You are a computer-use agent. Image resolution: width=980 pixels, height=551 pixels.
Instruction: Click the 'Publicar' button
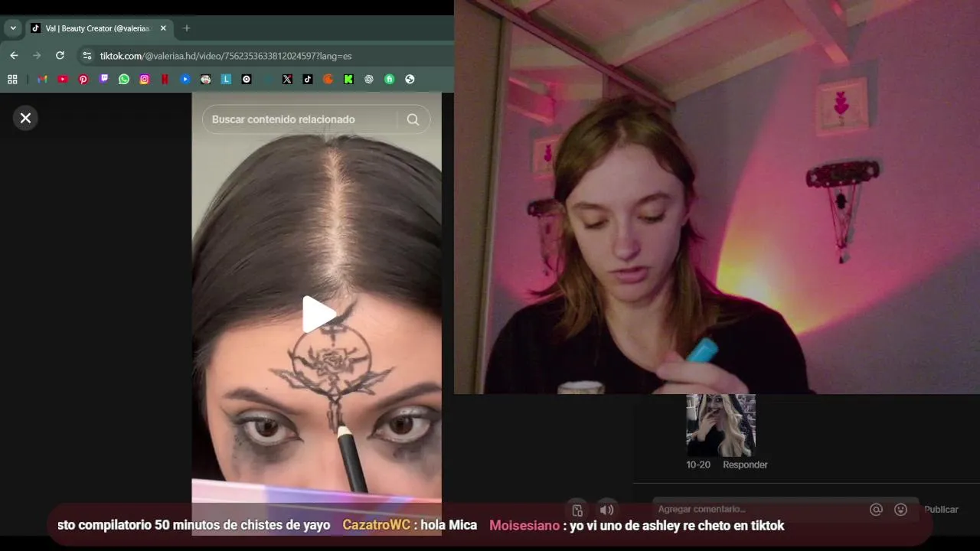click(x=941, y=509)
